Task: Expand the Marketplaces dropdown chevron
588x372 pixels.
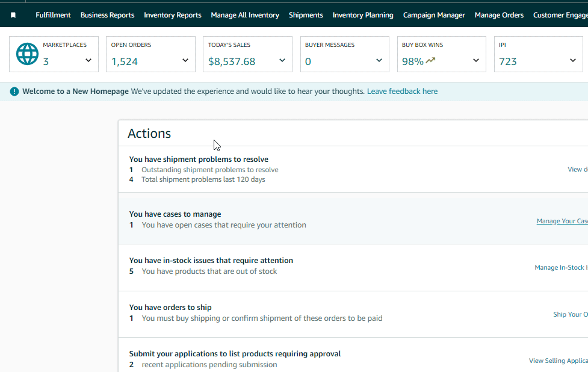Action: point(88,60)
